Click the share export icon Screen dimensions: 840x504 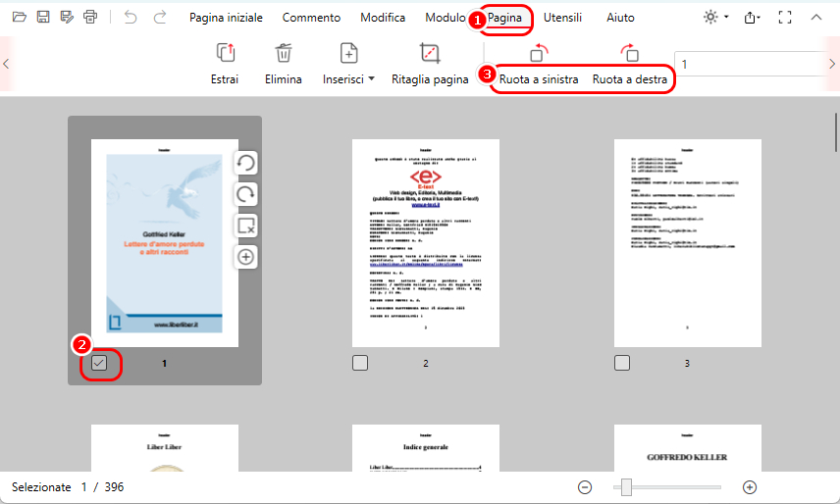752,18
